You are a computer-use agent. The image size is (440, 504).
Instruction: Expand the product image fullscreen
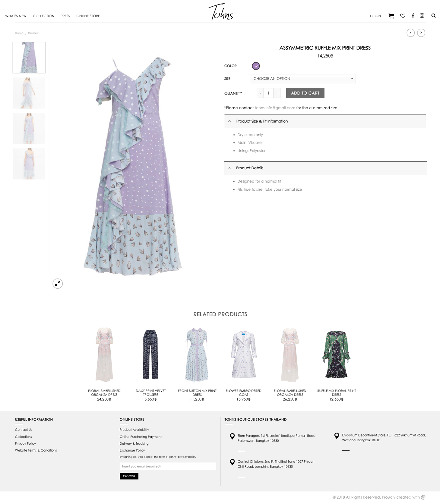(58, 283)
